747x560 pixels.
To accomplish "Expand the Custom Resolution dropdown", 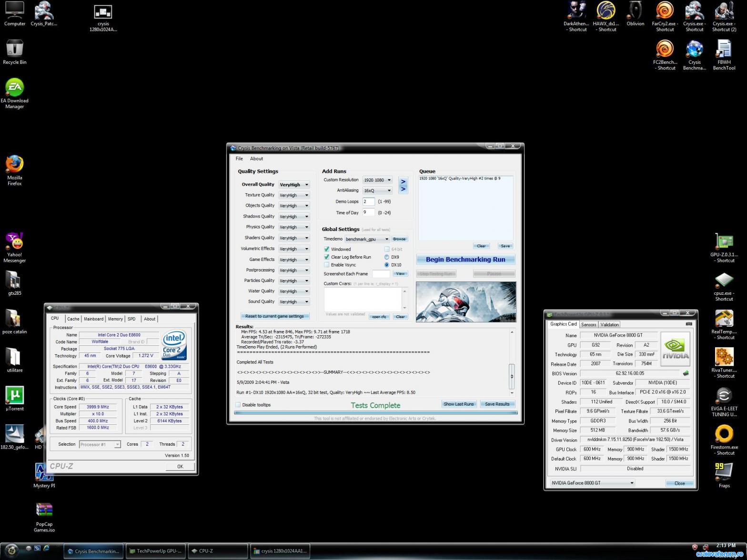I will point(377,180).
